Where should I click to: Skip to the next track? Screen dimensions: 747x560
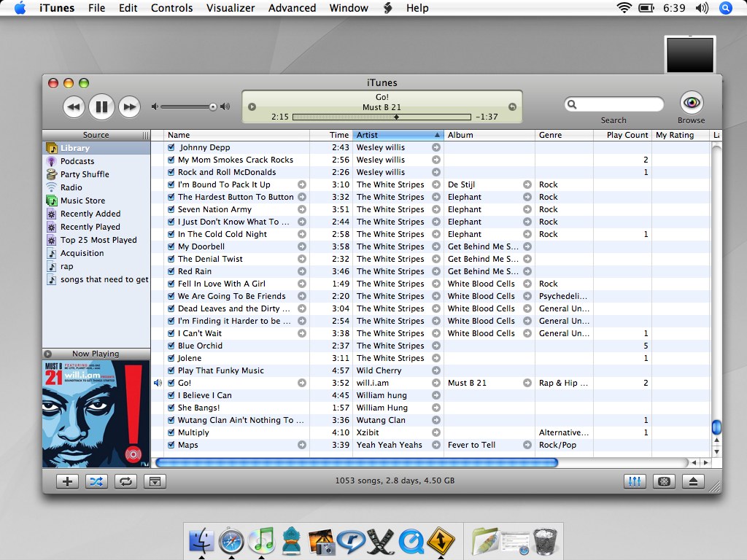(x=130, y=106)
